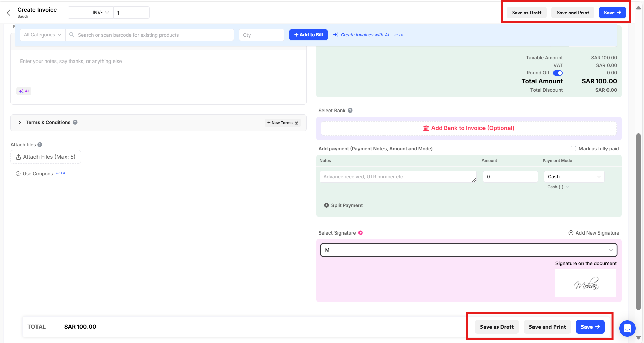Click the search magnifier icon in product field
This screenshot has height=343, width=644.
coord(72,35)
